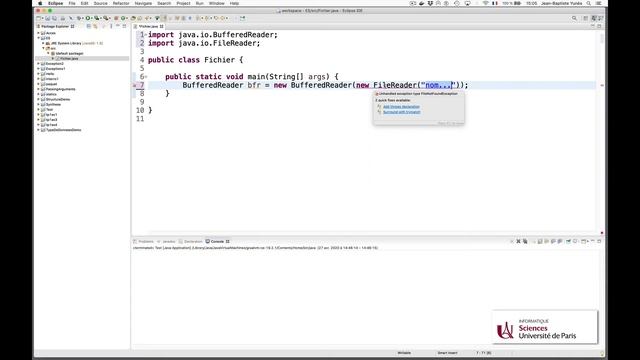Click the overview ruler error marker

(x=602, y=85)
